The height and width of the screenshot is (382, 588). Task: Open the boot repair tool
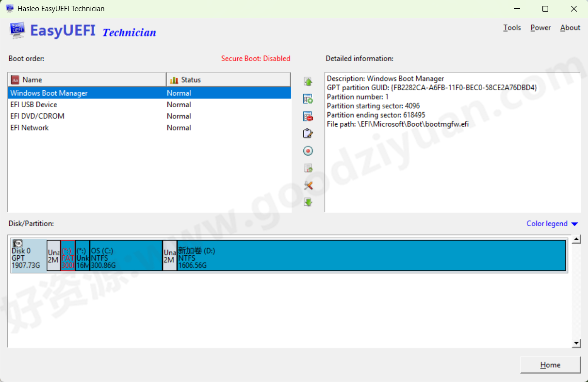[x=308, y=185]
